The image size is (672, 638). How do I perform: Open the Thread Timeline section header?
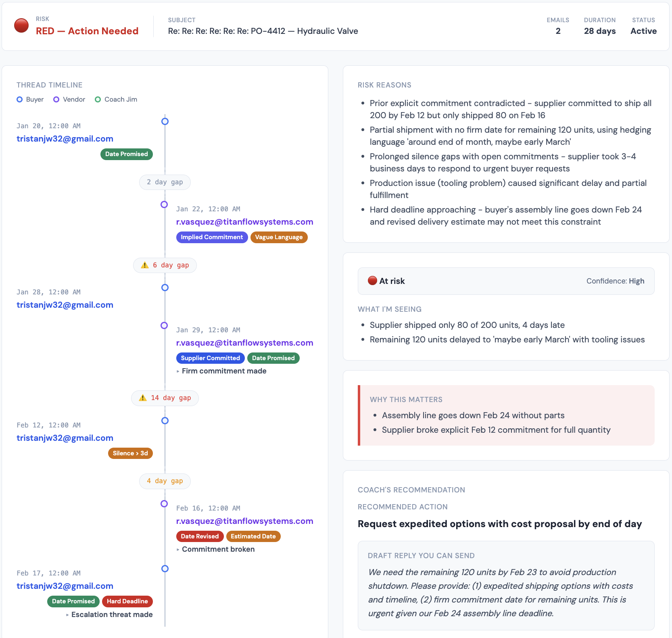click(x=49, y=85)
